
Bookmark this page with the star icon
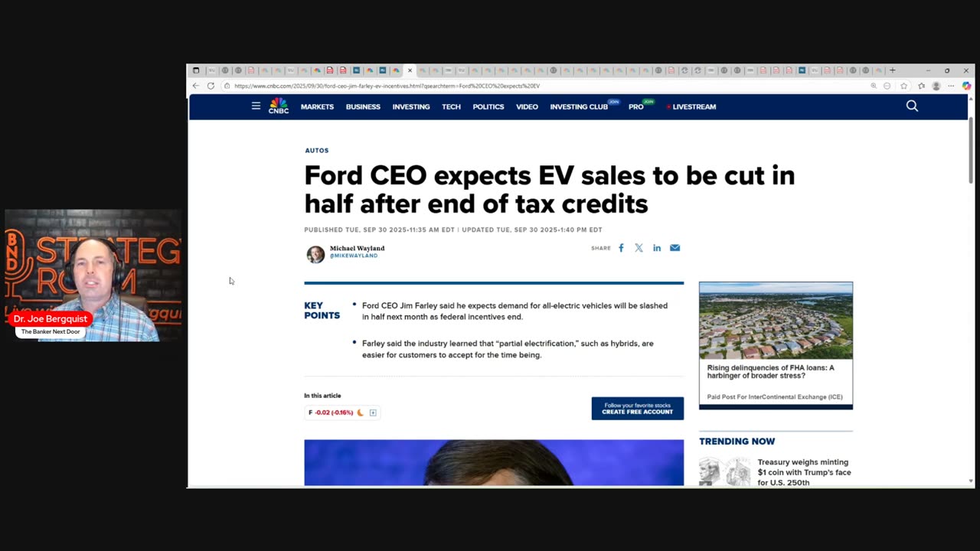pyautogui.click(x=904, y=86)
